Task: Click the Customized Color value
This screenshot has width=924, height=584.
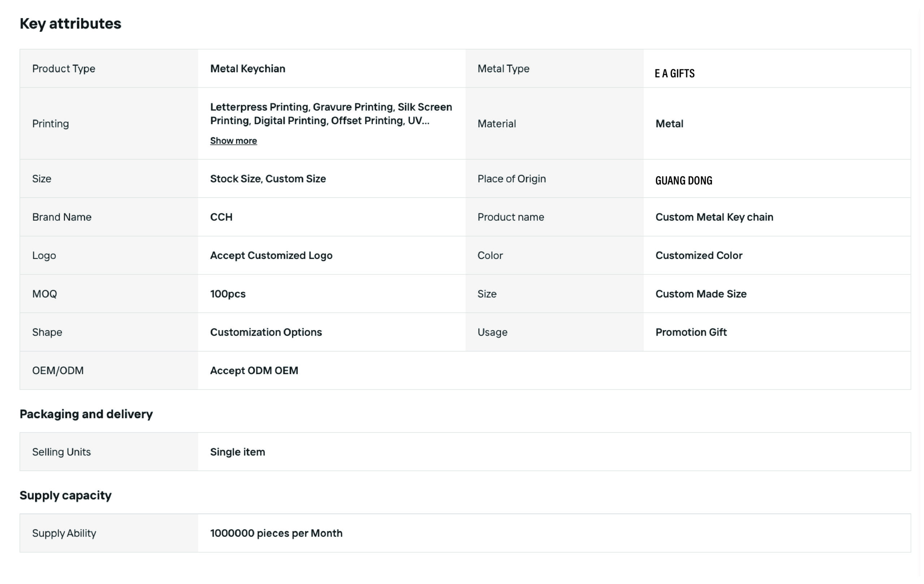Action: point(699,255)
